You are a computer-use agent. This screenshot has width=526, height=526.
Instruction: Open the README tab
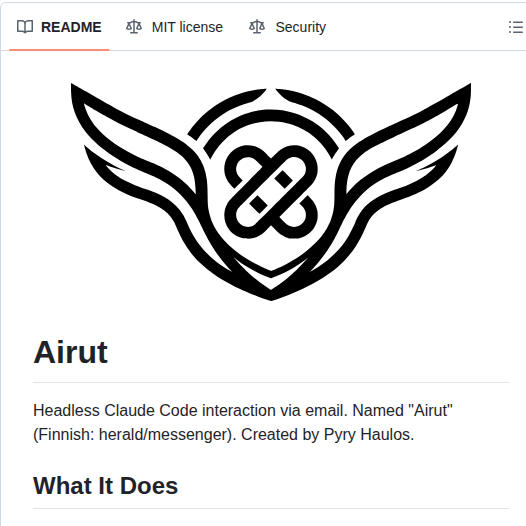click(x=59, y=27)
